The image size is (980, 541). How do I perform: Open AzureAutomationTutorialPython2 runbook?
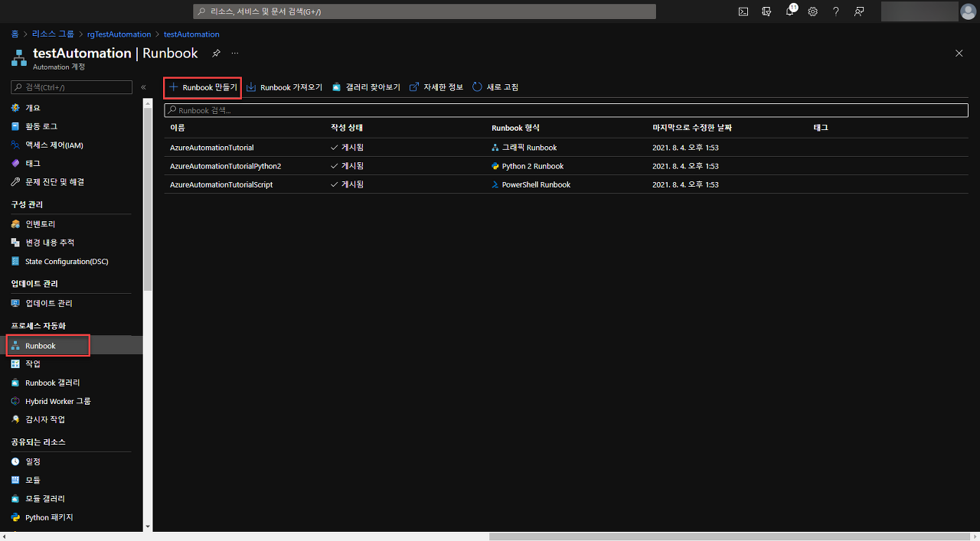(225, 166)
